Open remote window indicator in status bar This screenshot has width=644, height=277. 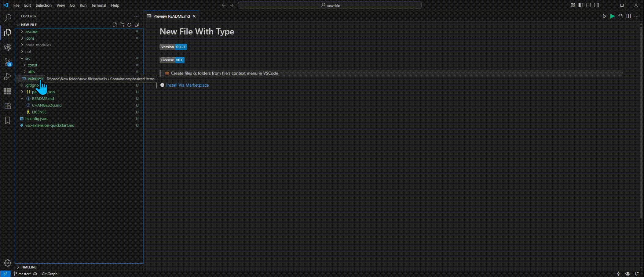tap(5, 274)
